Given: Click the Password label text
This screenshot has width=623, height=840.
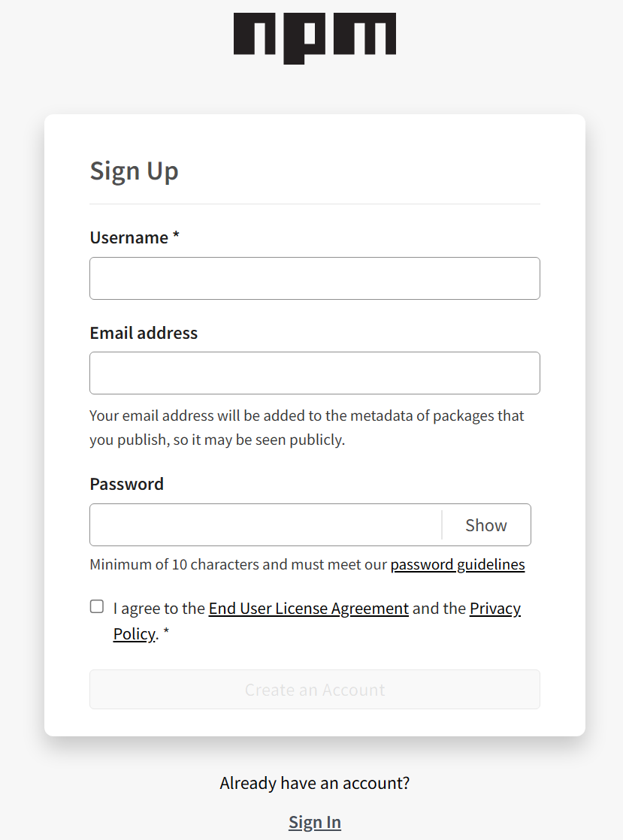Looking at the screenshot, I should pos(126,484).
